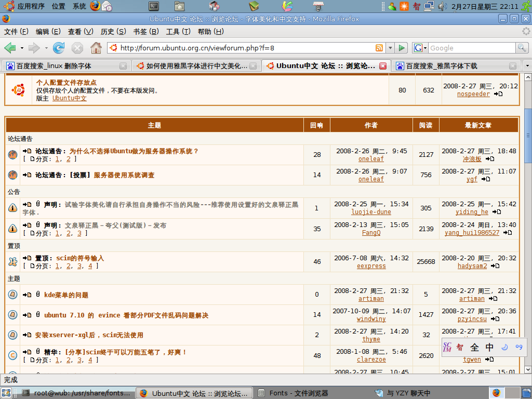Open the Home page icon
The width and height of the screenshot is (532, 399).
96,48
